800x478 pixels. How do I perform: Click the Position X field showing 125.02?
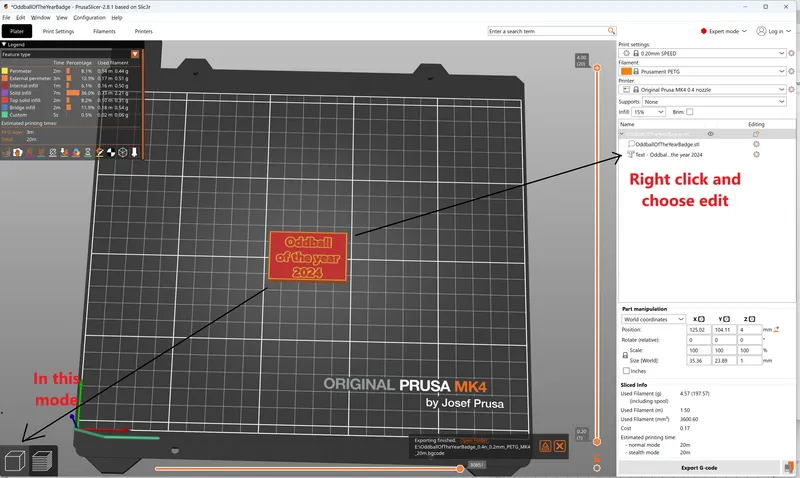(x=698, y=330)
